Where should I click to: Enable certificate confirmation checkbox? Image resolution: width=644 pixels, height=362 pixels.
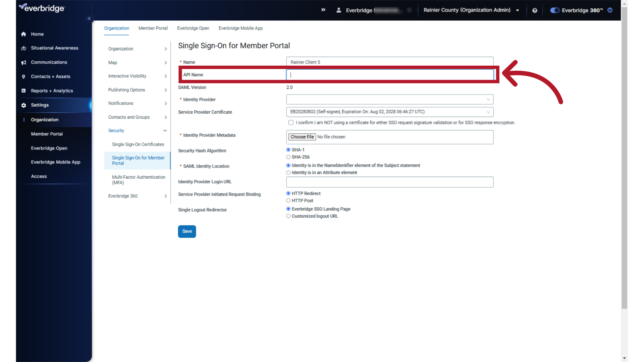[x=290, y=122]
